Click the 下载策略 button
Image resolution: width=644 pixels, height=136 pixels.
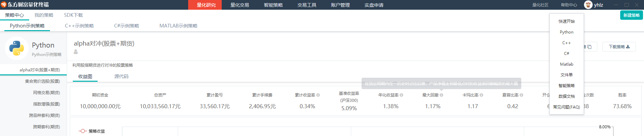click(619, 47)
